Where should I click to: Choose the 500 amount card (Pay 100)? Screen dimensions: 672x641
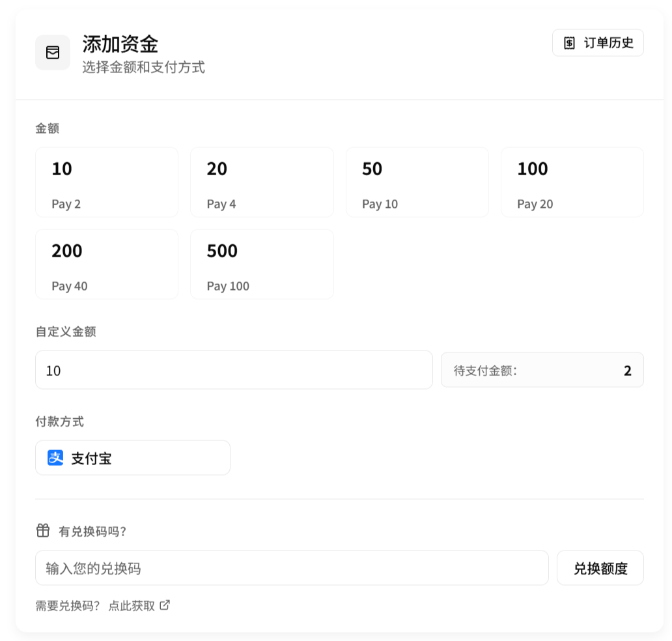tap(262, 264)
